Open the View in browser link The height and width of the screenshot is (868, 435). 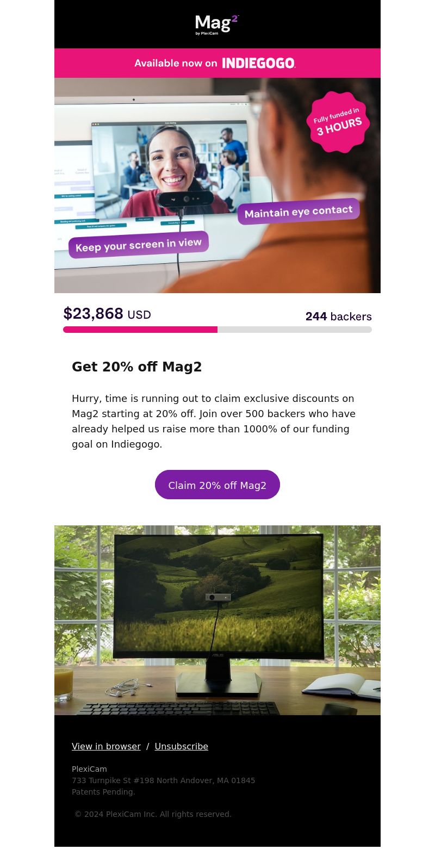click(106, 746)
